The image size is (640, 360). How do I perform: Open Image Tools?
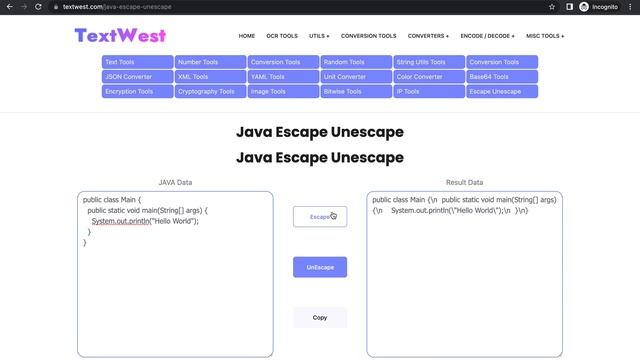[x=283, y=91]
